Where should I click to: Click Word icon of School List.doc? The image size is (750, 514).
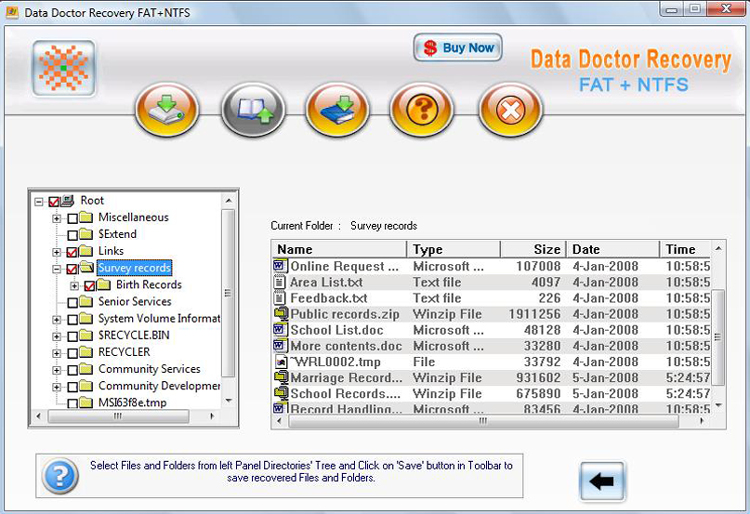coord(280,329)
